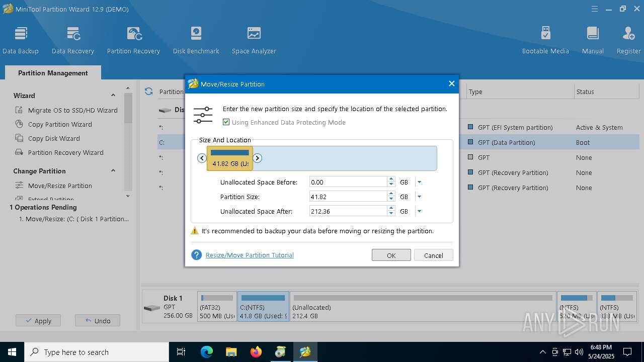Open volume control in system tray
Image resolution: width=644 pixels, height=362 pixels.
coord(579,352)
